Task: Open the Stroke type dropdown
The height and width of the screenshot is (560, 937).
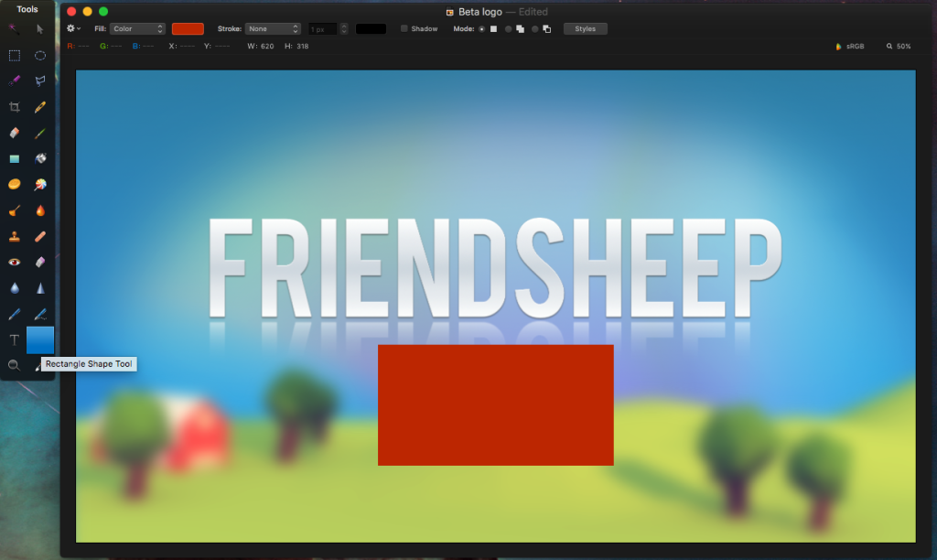Action: coord(273,28)
